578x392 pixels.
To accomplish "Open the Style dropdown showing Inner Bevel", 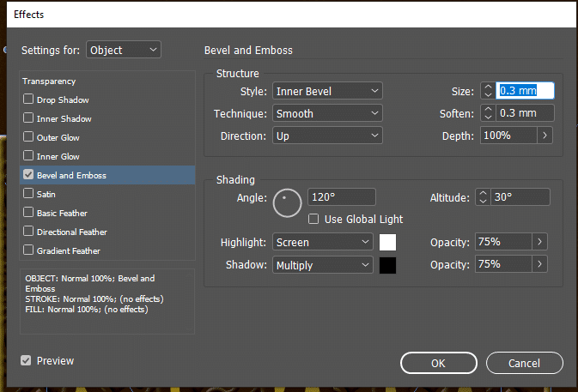I will 327,91.
